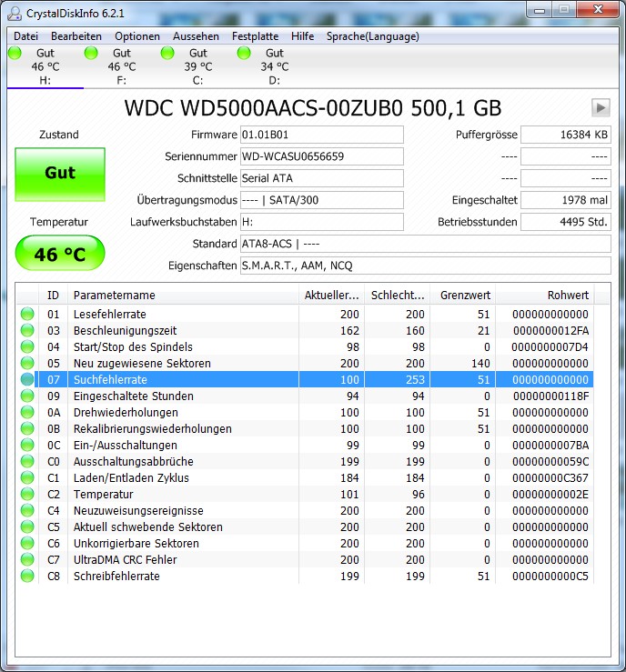The height and width of the screenshot is (672, 626).
Task: Click the ID column header
Action: (x=53, y=295)
